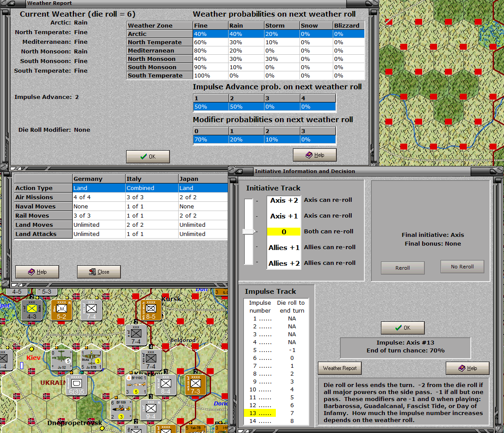Viewport: 504px width, 433px height.
Task: Select the dark 7-4 corps just above the 8-4 unit
Action: point(151,360)
